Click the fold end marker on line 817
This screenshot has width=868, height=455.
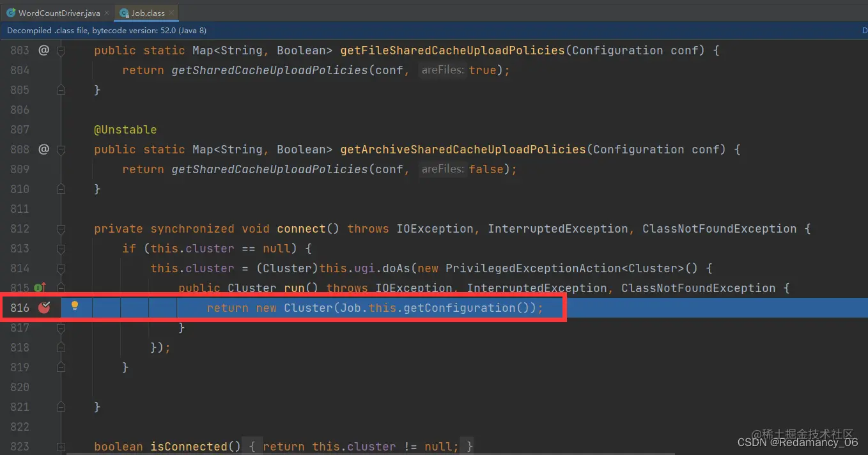point(61,328)
